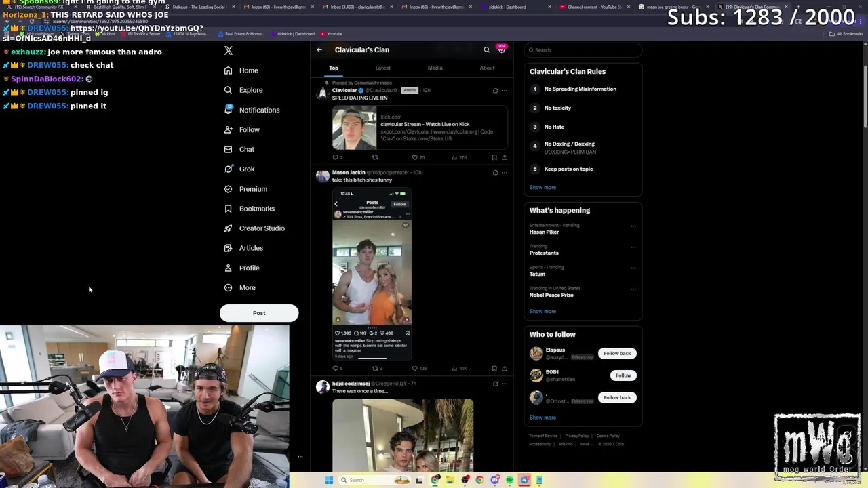
Task: Open Discord from the taskbar
Action: [494, 480]
